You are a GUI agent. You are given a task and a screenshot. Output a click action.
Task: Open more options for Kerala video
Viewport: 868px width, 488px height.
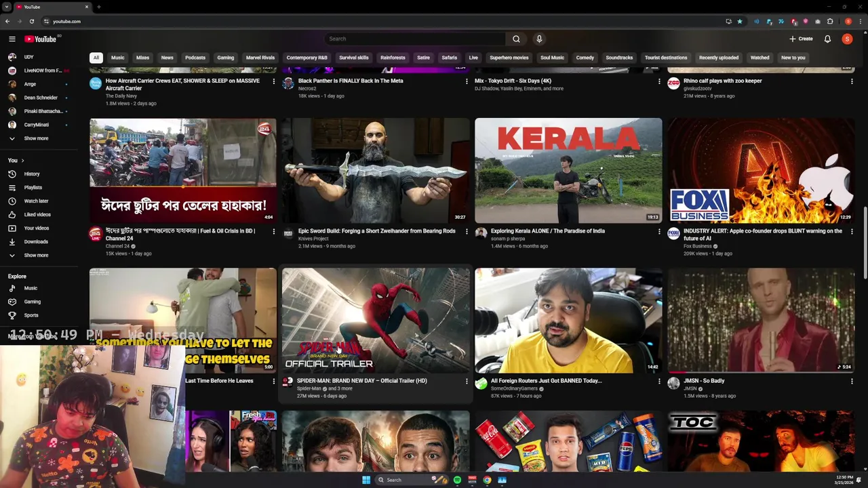pyautogui.click(x=658, y=231)
